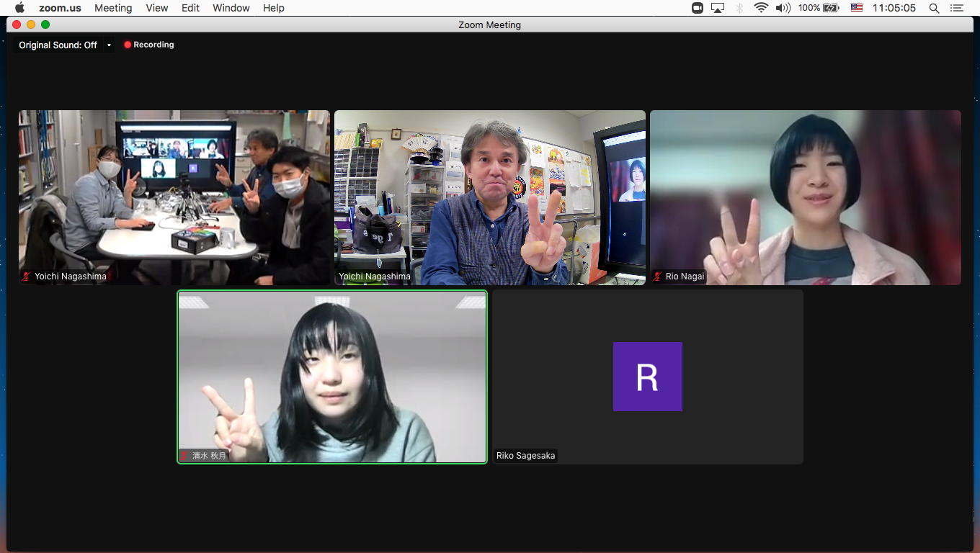The height and width of the screenshot is (553, 980).
Task: Click muted mic icon on the group table tile
Action: click(x=27, y=276)
